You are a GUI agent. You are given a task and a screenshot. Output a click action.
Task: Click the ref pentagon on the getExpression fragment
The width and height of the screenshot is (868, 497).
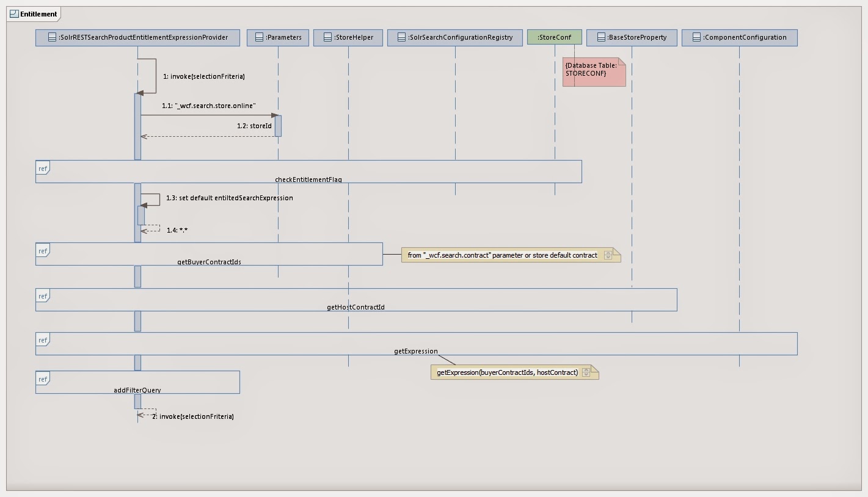(x=42, y=340)
